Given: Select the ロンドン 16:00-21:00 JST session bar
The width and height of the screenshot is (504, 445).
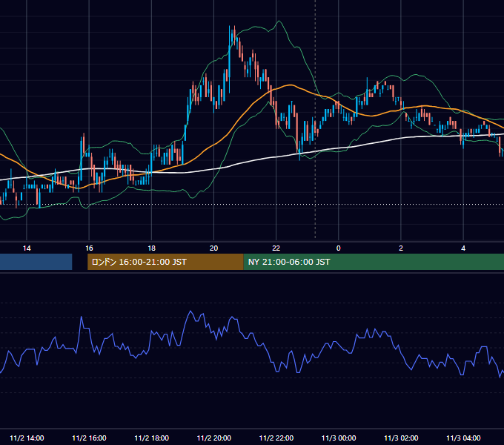Looking at the screenshot, I should 165,262.
